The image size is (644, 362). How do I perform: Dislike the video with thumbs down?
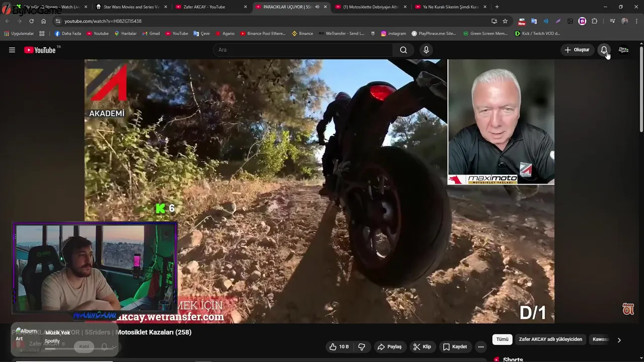coord(362,347)
